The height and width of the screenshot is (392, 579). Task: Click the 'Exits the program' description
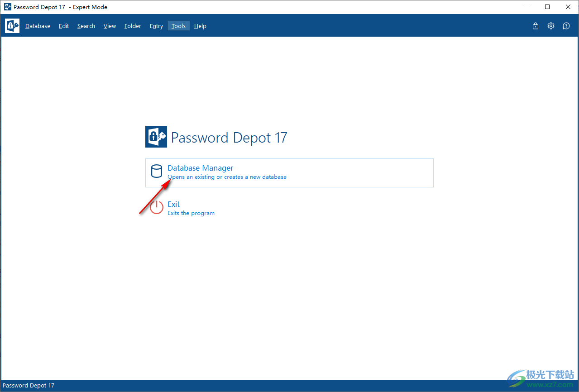click(x=191, y=213)
